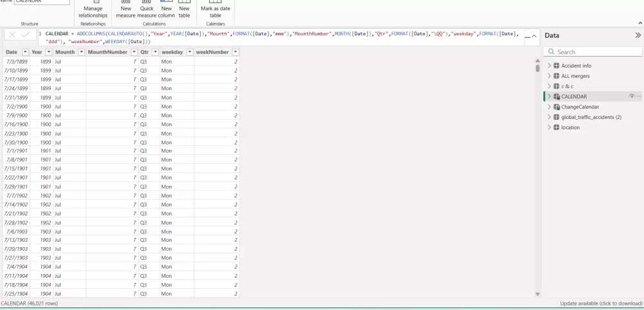The height and width of the screenshot is (310, 644).
Task: Select location table icon
Action: (x=556, y=127)
